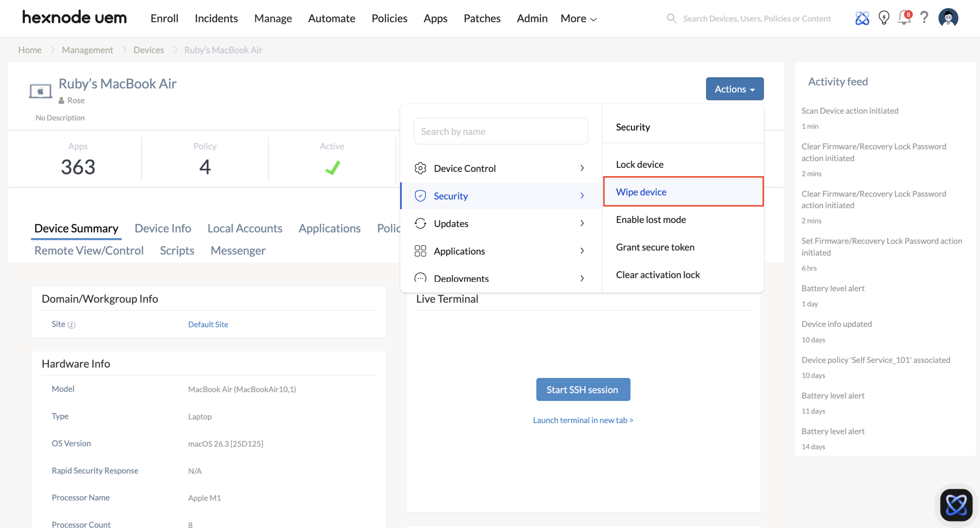This screenshot has width=980, height=528.
Task: Select the Applications grid icon
Action: [x=420, y=251]
